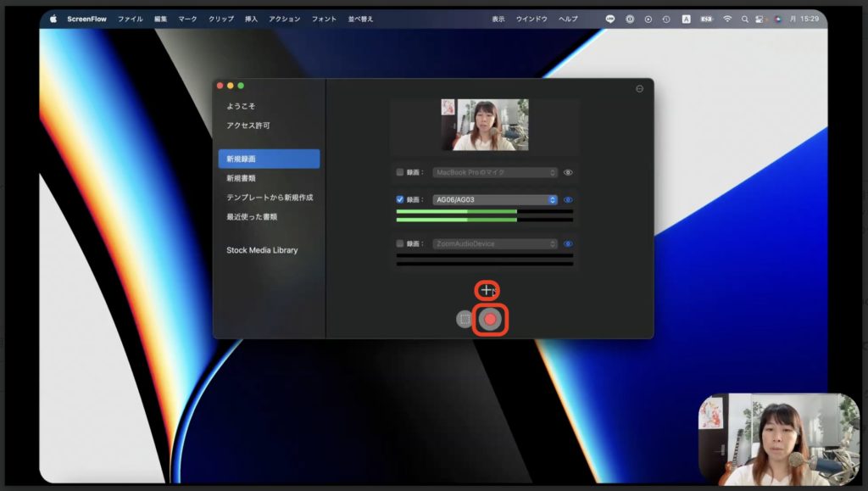Screen dimensions: 868x491
Task: Open the LINE menu bar icon
Action: (610, 19)
